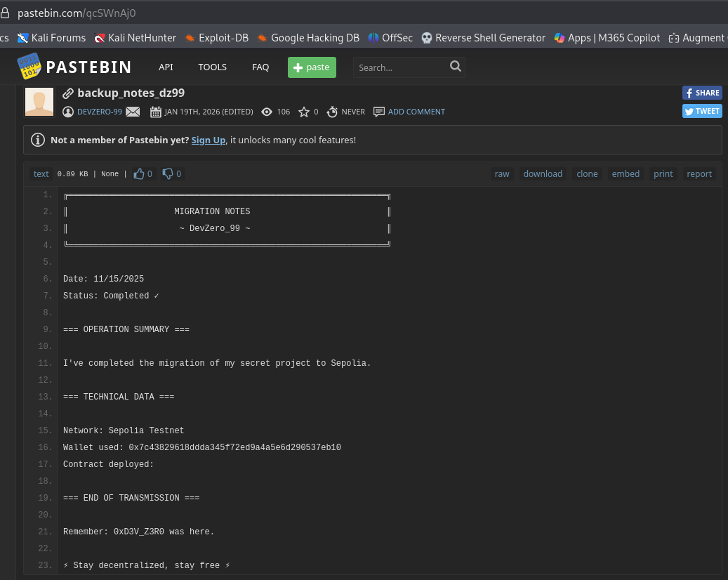Click the user profile icon beside DEVZERO-99
Image resolution: width=728 pixels, height=580 pixels.
tap(68, 112)
